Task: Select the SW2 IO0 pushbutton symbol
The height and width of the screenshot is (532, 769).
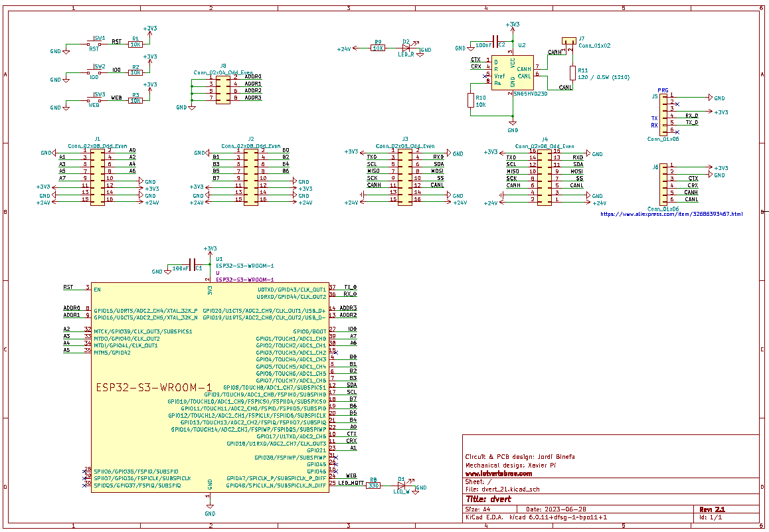Action: 94,72
